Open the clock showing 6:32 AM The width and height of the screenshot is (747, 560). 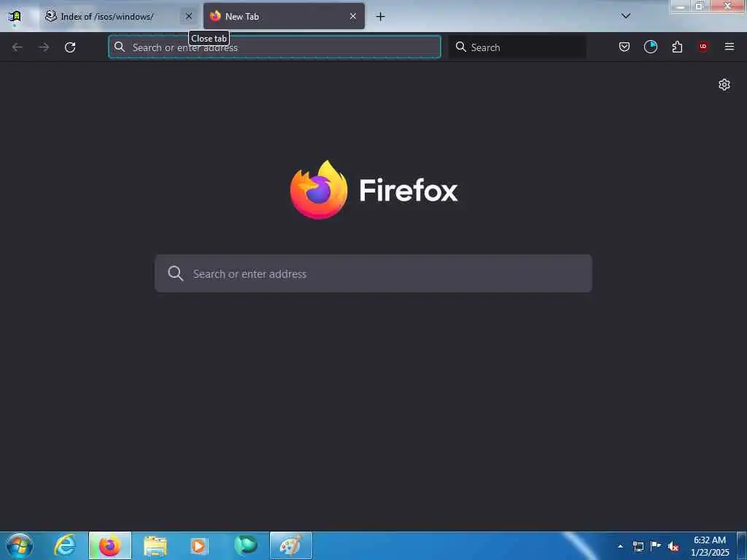(710, 546)
